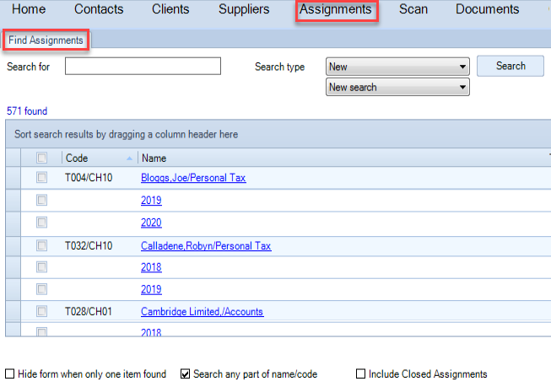Click the Search button
Image resolution: width=551 pixels, height=392 pixels.
coord(510,66)
